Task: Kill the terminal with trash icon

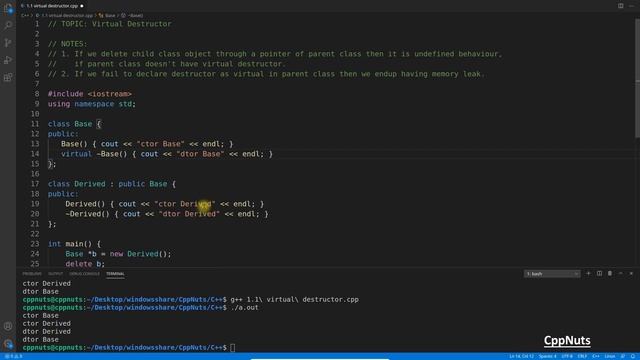Action: click(610, 273)
